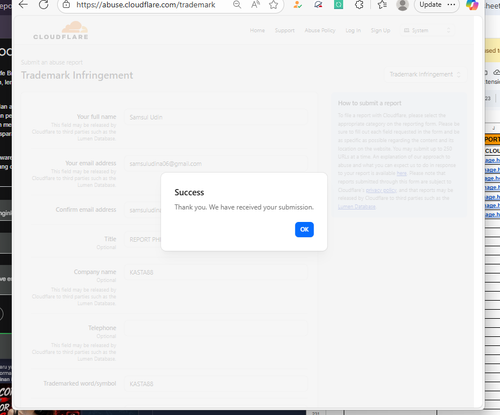Screen dimensions: 500x415
Task: Open the Sign Up nav link
Action: pyautogui.click(x=381, y=30)
